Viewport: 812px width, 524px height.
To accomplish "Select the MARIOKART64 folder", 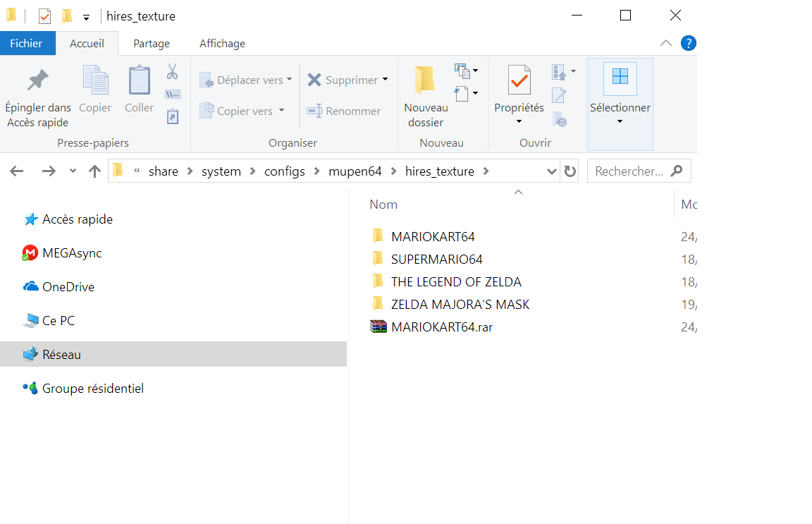I will click(433, 236).
